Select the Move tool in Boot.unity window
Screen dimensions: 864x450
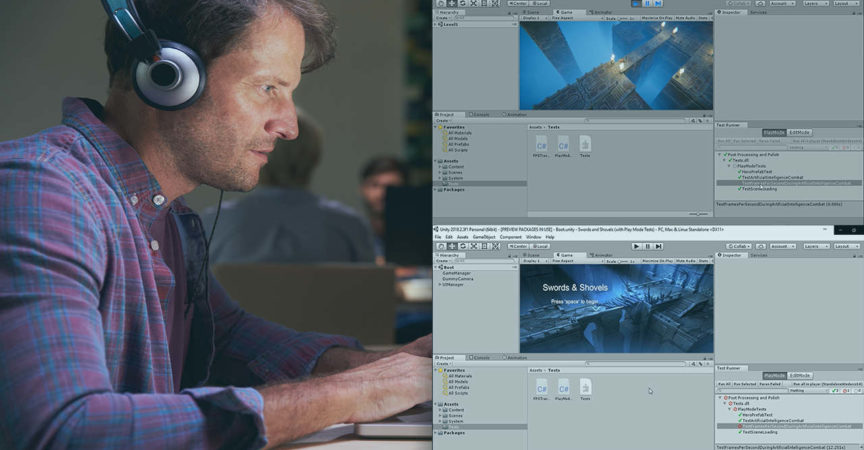[452, 246]
